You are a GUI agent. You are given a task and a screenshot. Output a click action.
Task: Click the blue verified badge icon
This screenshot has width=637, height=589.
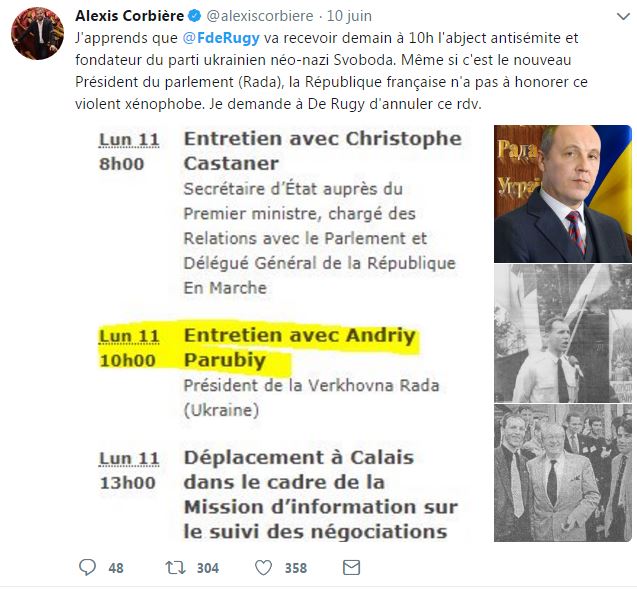pos(195,16)
